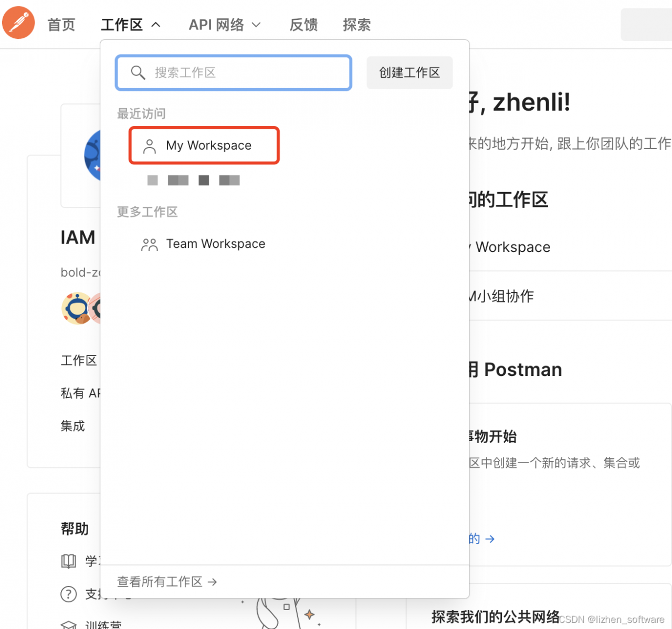The height and width of the screenshot is (629, 672).
Task: Click the yellow team member avatar
Action: (x=77, y=308)
